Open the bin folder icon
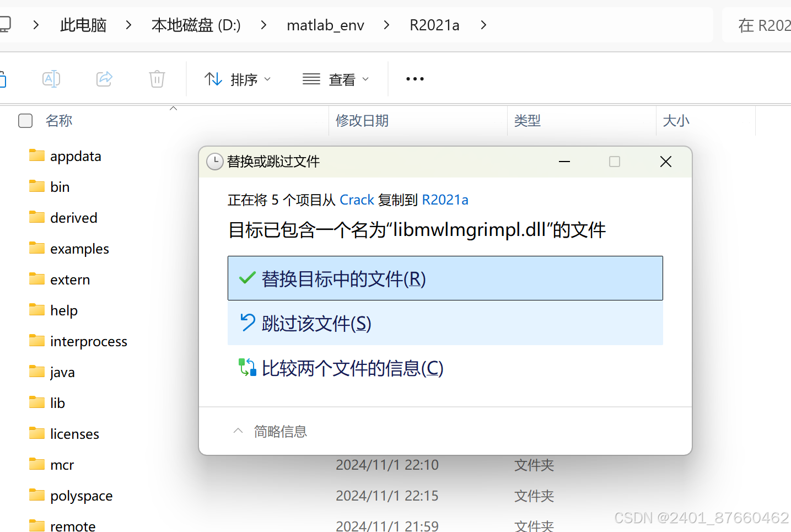 tap(36, 186)
